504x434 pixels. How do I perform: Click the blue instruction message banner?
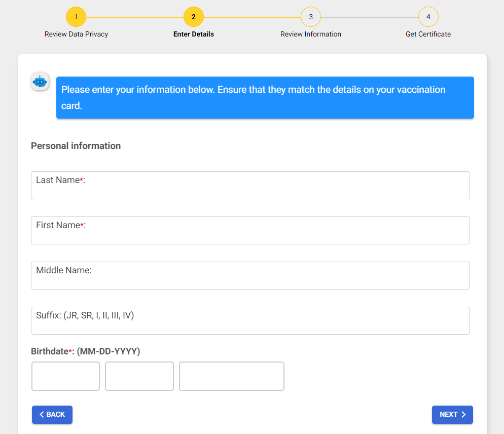click(265, 98)
